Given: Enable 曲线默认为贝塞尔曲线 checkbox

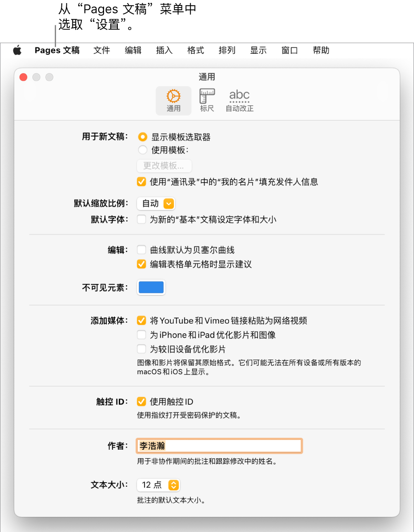Looking at the screenshot, I should [x=141, y=250].
